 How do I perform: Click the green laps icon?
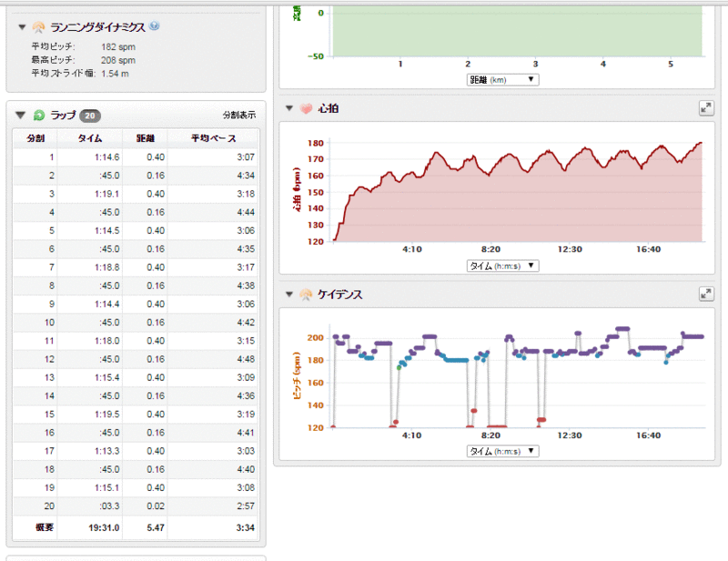click(x=39, y=115)
